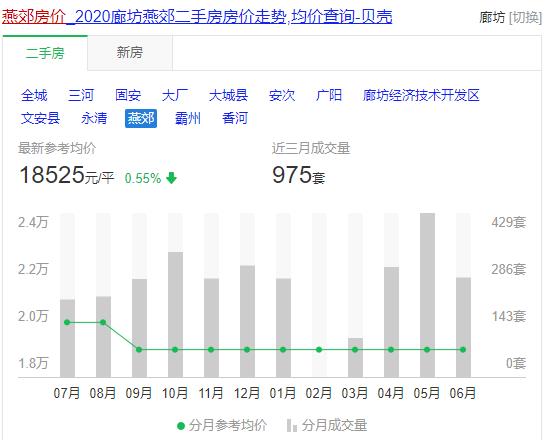
Task: Choose the 安次 district filter
Action: tap(282, 95)
